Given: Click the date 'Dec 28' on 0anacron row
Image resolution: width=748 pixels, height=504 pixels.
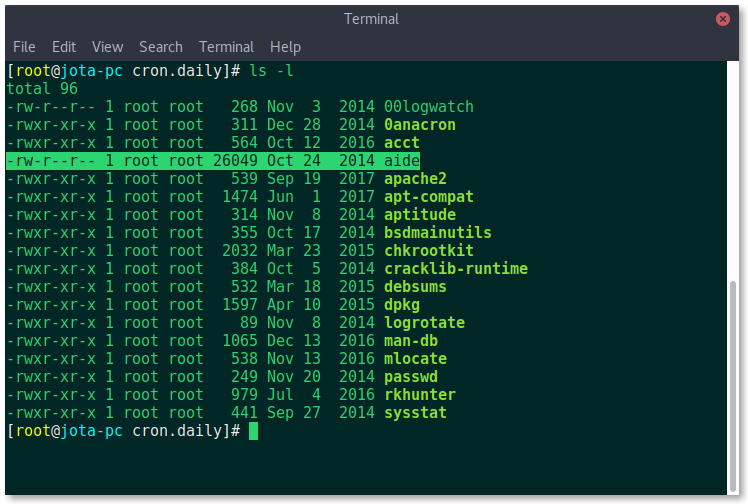Looking at the screenshot, I should point(294,125).
